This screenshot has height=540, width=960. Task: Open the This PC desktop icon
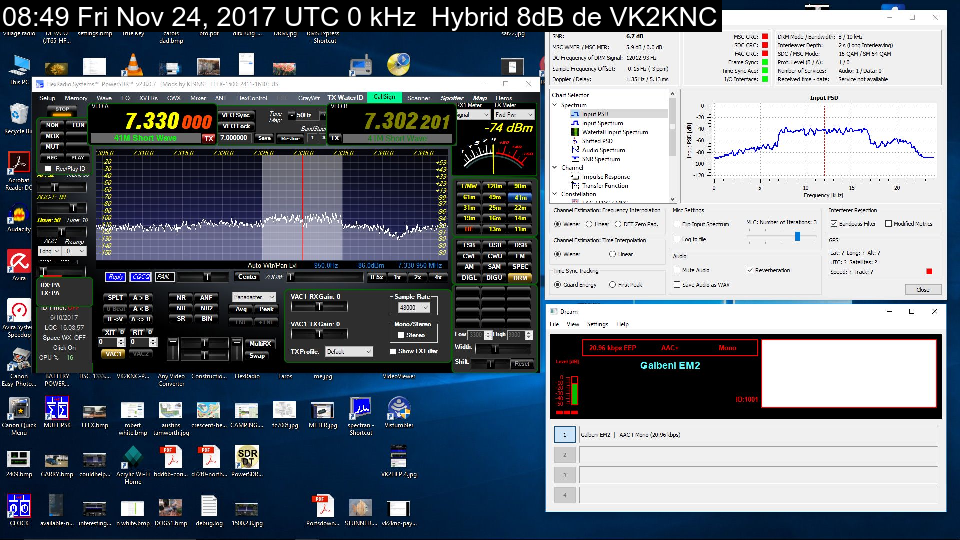click(18, 69)
